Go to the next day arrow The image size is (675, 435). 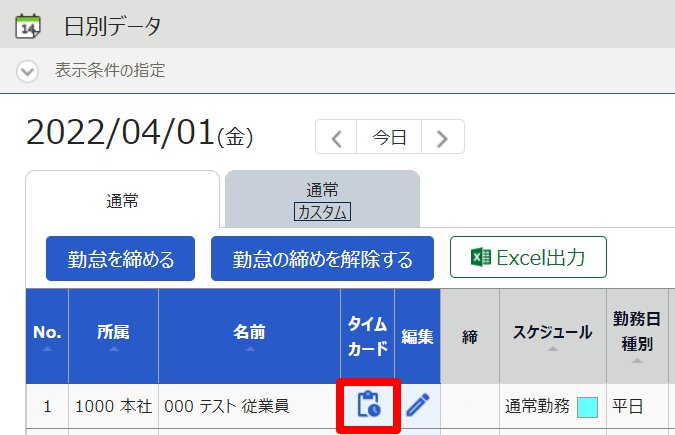tap(443, 137)
